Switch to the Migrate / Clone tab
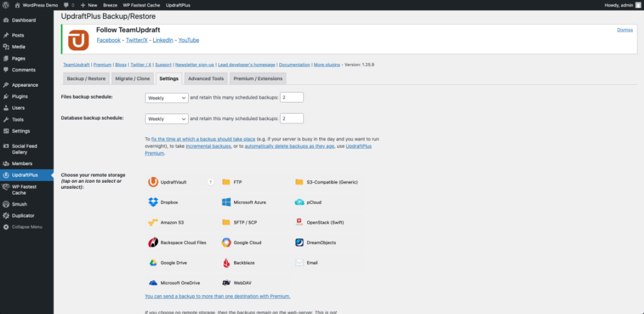Screen dimensions: 644x314 pos(132,78)
